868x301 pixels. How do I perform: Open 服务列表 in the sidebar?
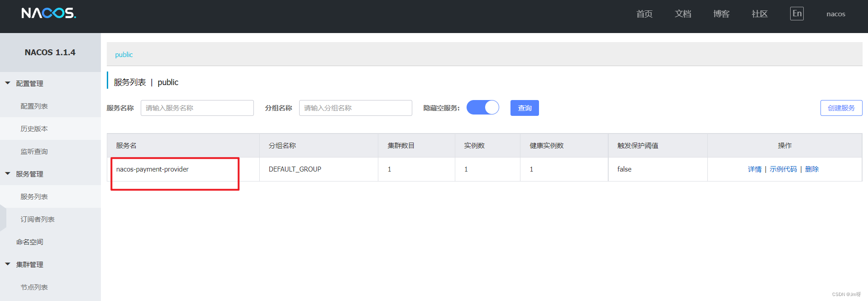34,196
